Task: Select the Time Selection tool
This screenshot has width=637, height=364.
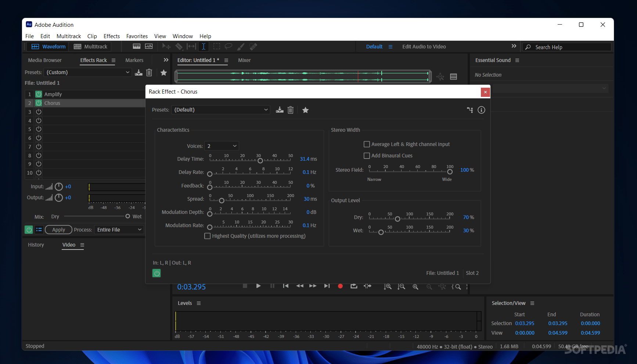Action: coord(204,47)
